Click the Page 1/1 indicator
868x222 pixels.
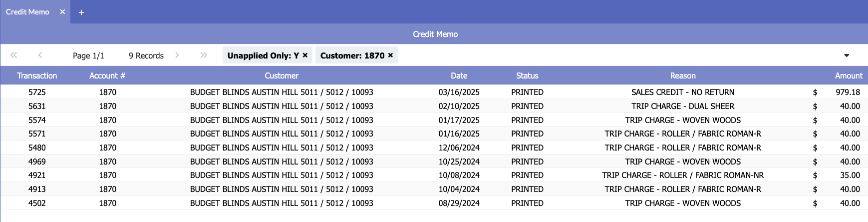point(88,55)
